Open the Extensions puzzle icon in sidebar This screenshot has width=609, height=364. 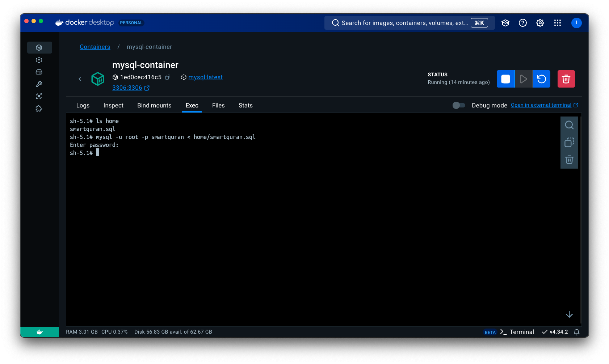(39, 109)
